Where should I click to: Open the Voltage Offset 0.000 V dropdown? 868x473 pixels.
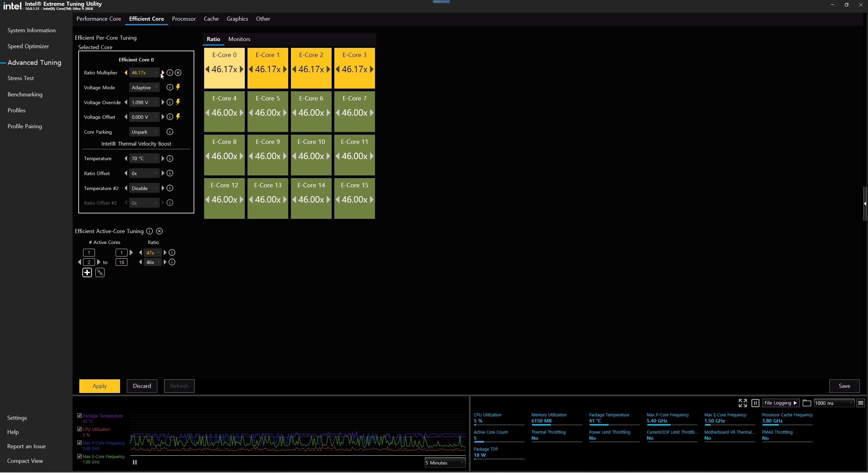coord(144,117)
